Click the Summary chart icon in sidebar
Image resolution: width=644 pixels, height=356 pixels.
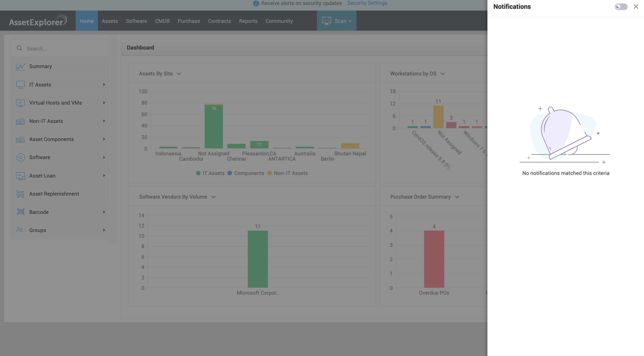tap(20, 67)
